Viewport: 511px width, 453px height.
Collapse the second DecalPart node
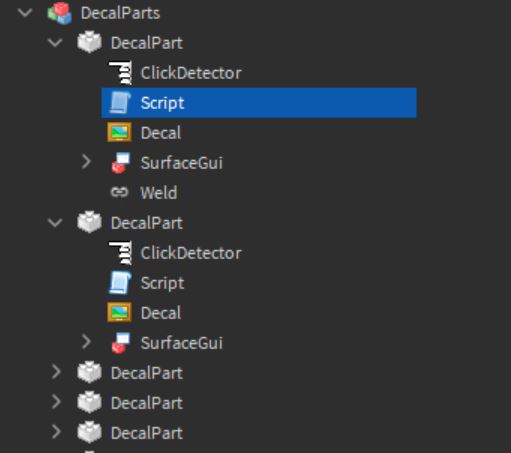55,223
